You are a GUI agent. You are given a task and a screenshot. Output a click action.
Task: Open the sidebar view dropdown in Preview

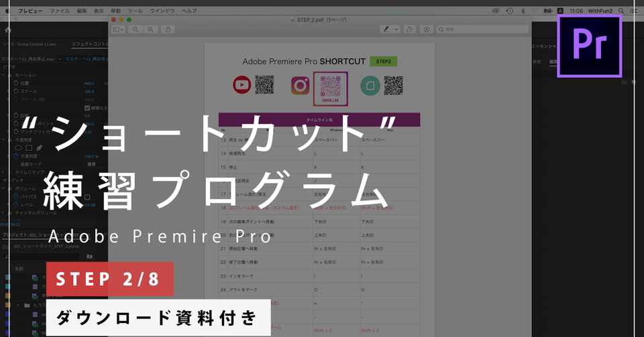[x=118, y=29]
